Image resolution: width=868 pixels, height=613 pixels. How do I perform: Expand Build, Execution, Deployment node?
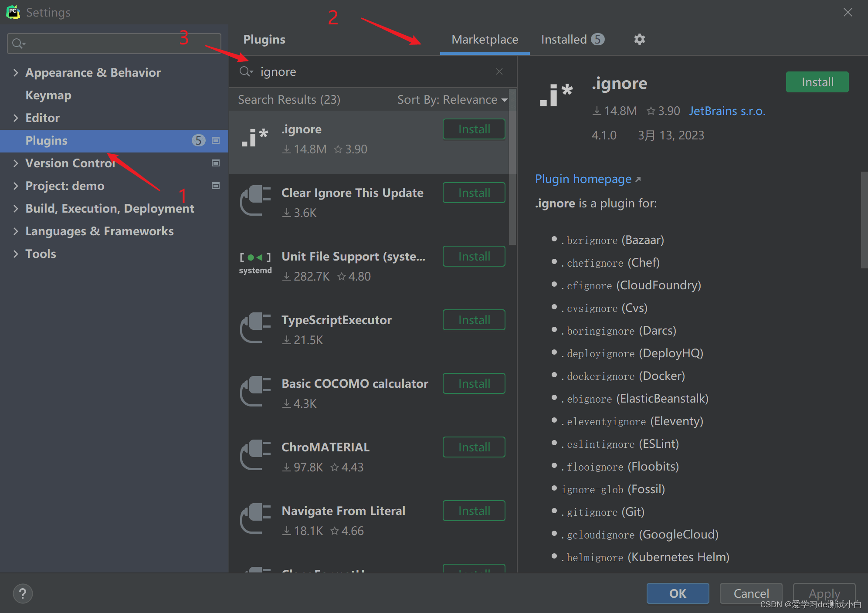click(x=16, y=208)
